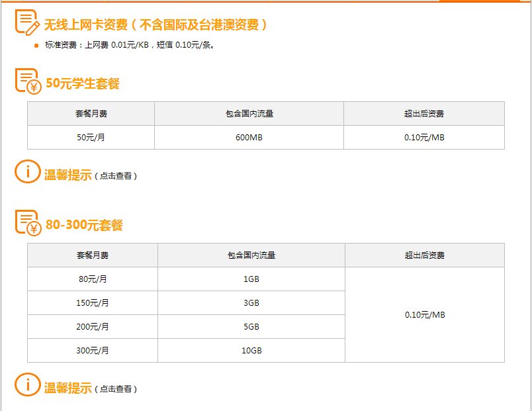Screen dimensions: 532x411
Task: Select the 80-300元套餐 heading
Action: 83,224
